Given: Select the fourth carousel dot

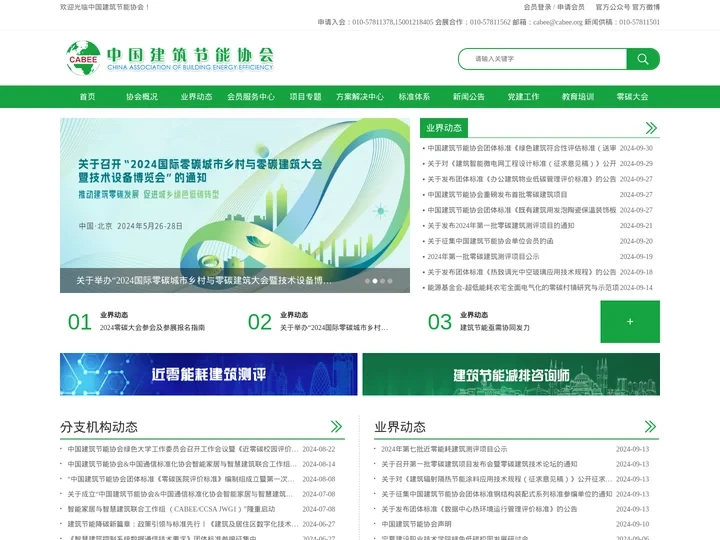Looking at the screenshot, I should point(390,281).
